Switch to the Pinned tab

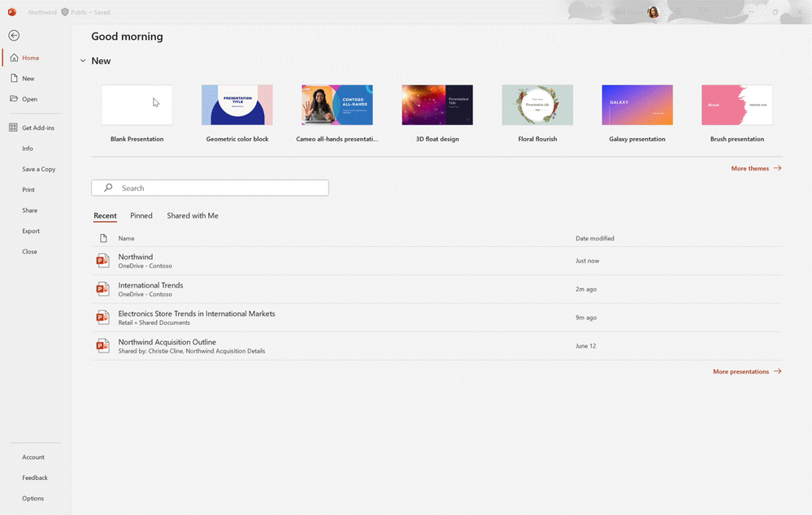141,216
